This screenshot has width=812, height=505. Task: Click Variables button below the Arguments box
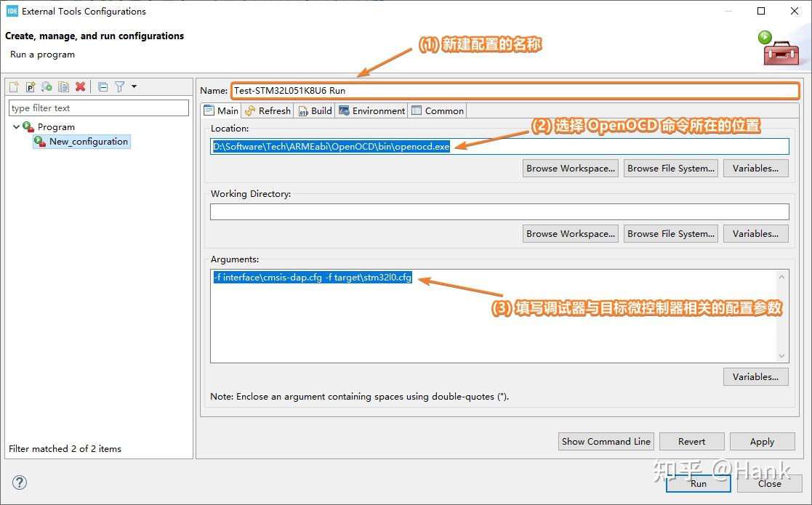point(755,376)
